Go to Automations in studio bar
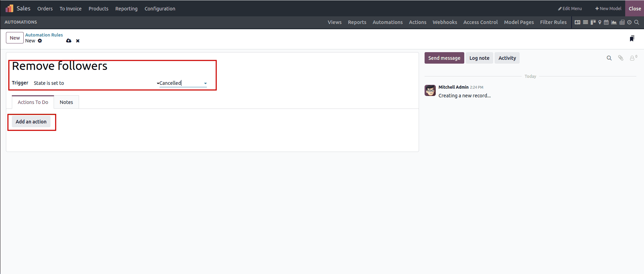 pyautogui.click(x=388, y=22)
